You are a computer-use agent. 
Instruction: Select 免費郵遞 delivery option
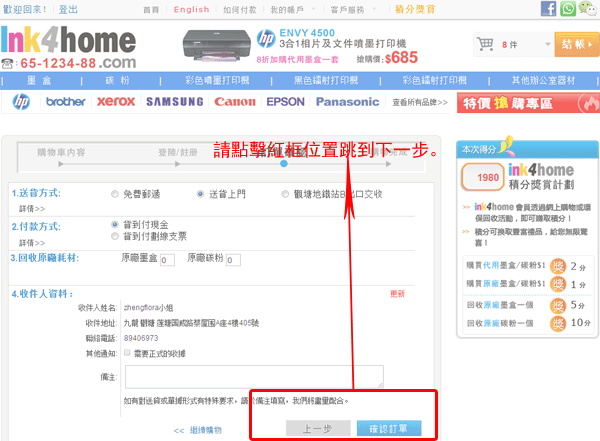pos(115,194)
